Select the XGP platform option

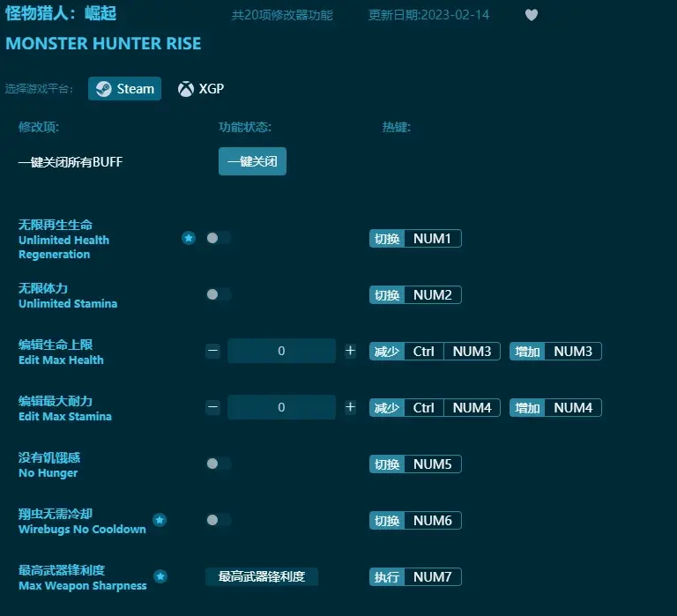(x=201, y=89)
